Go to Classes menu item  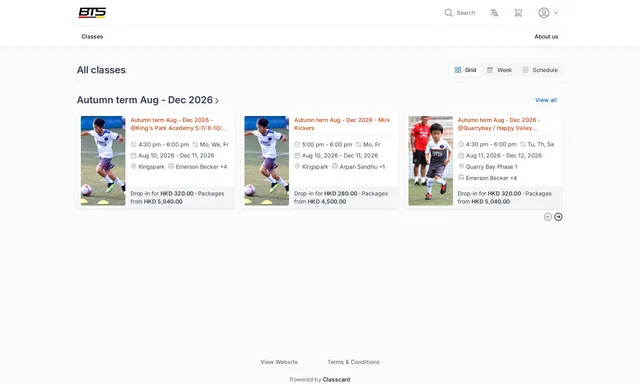click(92, 36)
